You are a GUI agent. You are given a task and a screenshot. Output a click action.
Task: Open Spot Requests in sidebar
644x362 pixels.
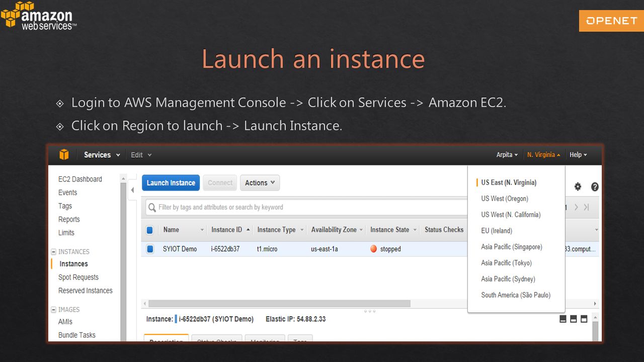coord(78,277)
